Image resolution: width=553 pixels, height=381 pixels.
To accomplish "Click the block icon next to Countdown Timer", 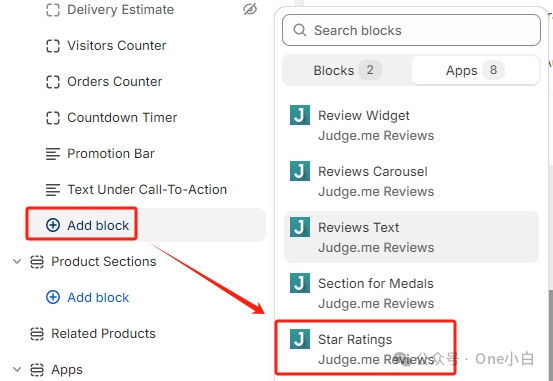I will [53, 118].
